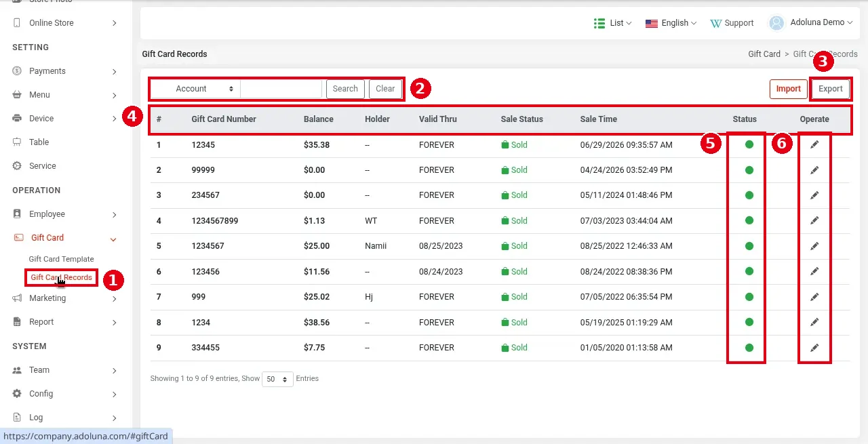Toggle status dot for card 999
868x444 pixels.
coord(749,297)
